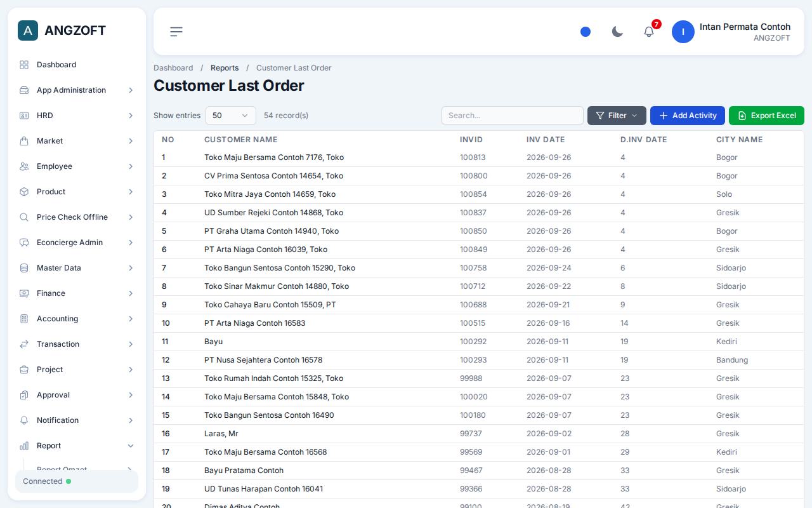This screenshot has height=508, width=812.
Task: Click the Employee people icon
Action: tap(24, 166)
